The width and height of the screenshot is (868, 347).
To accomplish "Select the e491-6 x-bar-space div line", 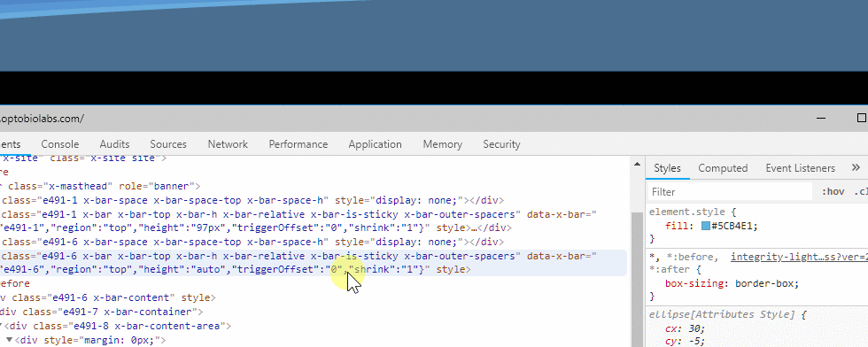I will [252, 242].
